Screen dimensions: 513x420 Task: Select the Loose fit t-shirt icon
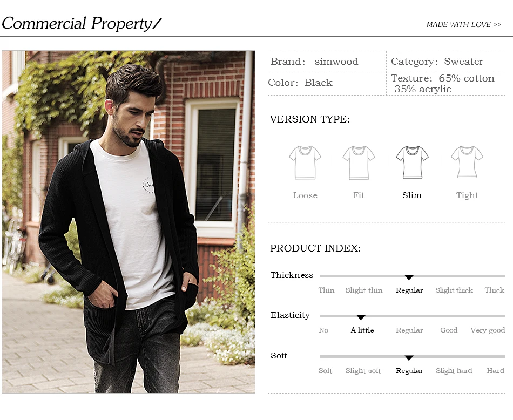coord(305,162)
